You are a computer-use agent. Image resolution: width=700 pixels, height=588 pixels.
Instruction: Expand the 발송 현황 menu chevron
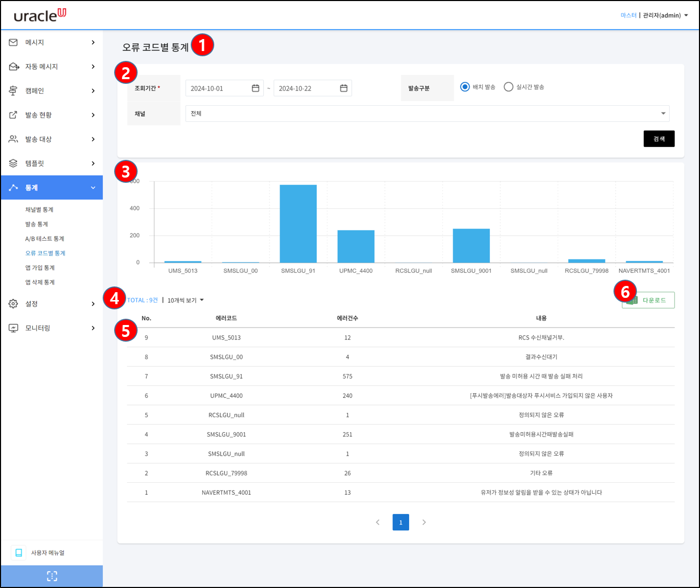point(93,115)
